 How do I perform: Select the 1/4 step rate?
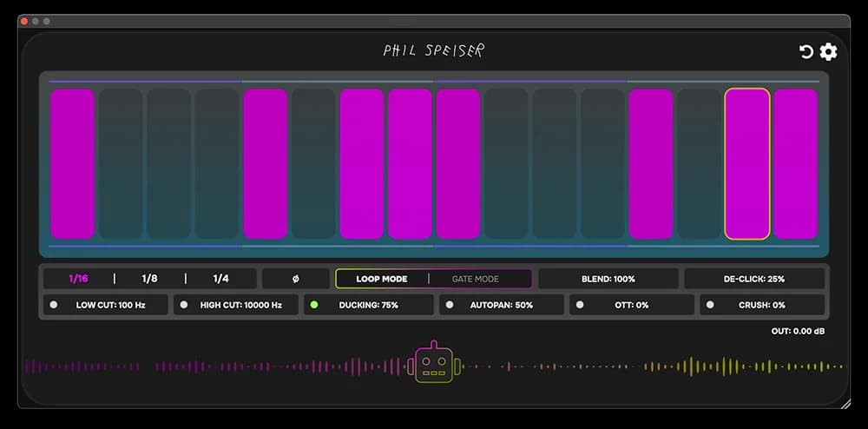click(x=220, y=279)
